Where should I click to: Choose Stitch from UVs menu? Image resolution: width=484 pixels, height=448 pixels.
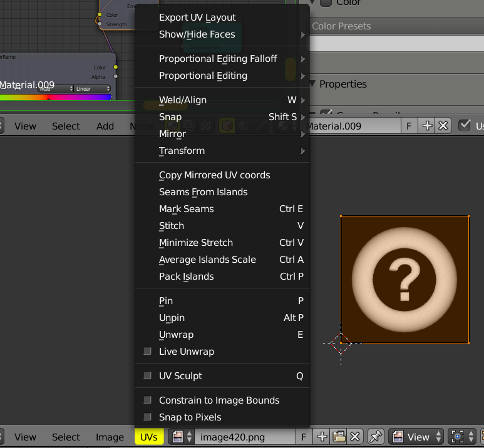[222, 226]
